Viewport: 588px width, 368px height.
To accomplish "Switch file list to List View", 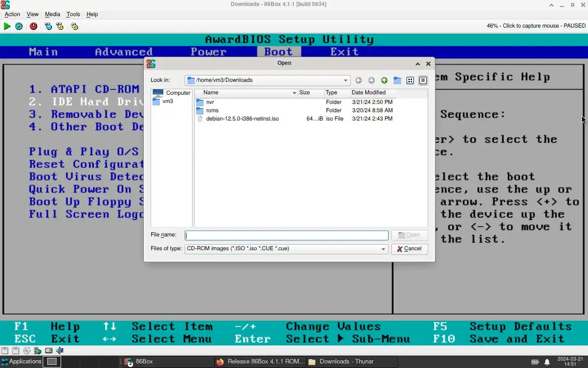I will coord(410,80).
